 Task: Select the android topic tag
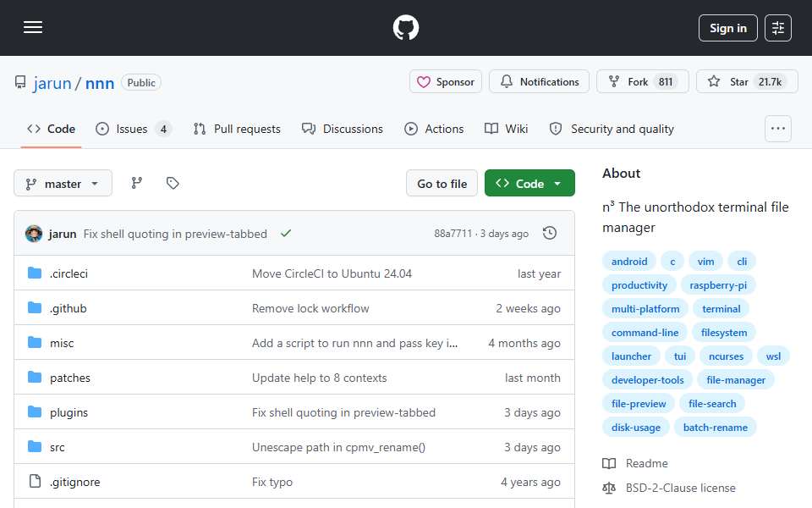[629, 262]
